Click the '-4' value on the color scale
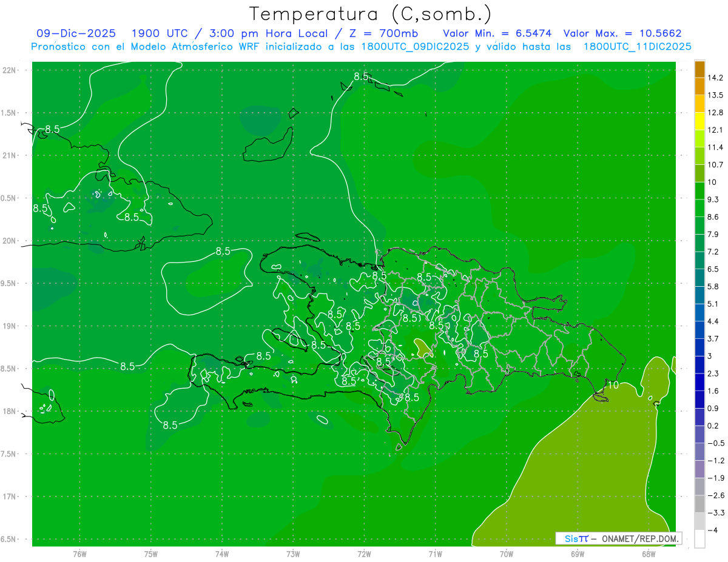The width and height of the screenshot is (728, 562). (x=713, y=530)
